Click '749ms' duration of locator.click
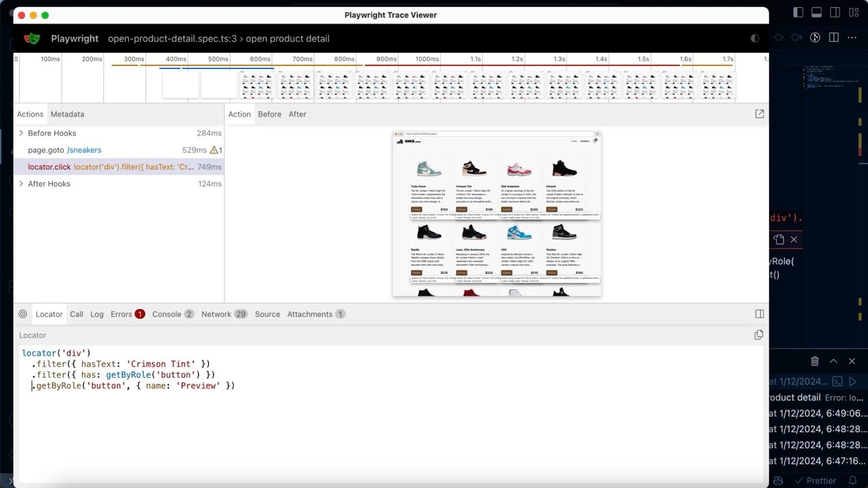The height and width of the screenshot is (488, 868). [x=210, y=167]
